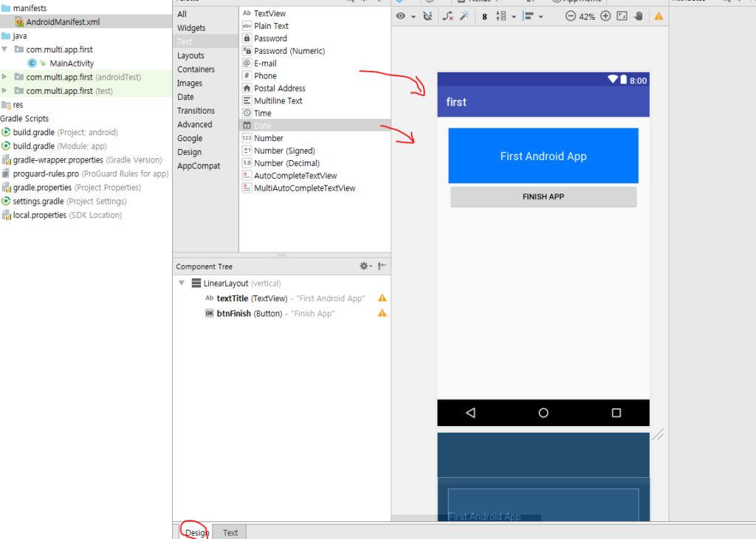Viewport: 756px width, 539px height.
Task: Switch to the Text editor tab
Action: click(230, 532)
